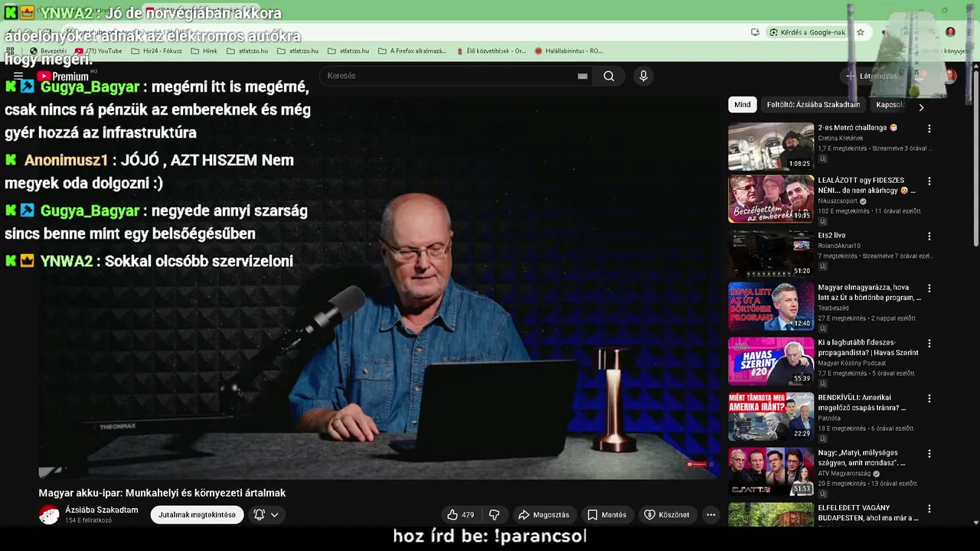Click the Köszönet thanks button
The width and height of the screenshot is (980, 551).
click(x=667, y=515)
